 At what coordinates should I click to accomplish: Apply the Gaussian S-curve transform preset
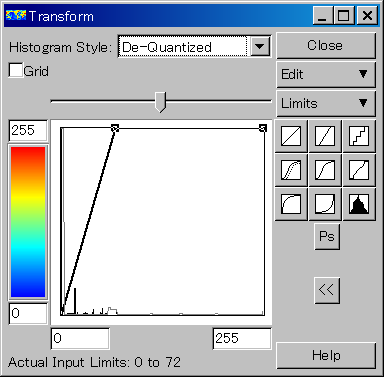[325, 170]
